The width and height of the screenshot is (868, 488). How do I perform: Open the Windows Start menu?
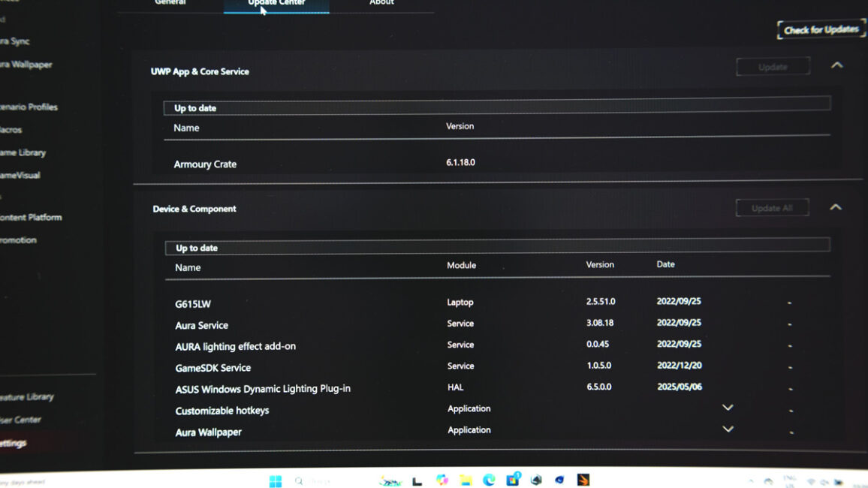(x=275, y=480)
